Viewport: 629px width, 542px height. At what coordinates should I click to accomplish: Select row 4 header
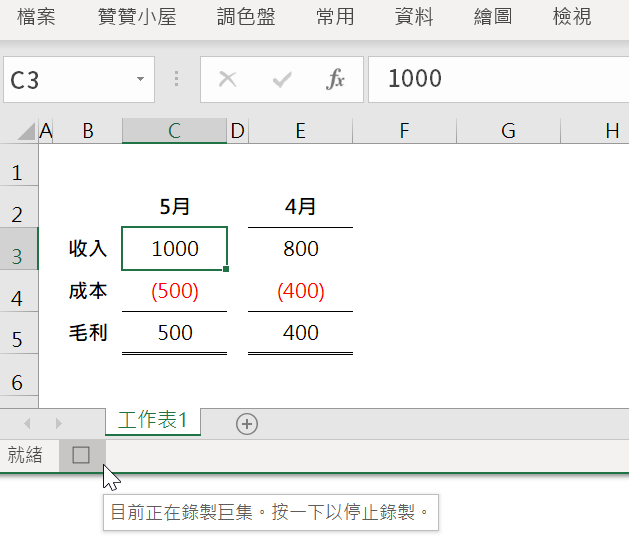[x=19, y=291]
